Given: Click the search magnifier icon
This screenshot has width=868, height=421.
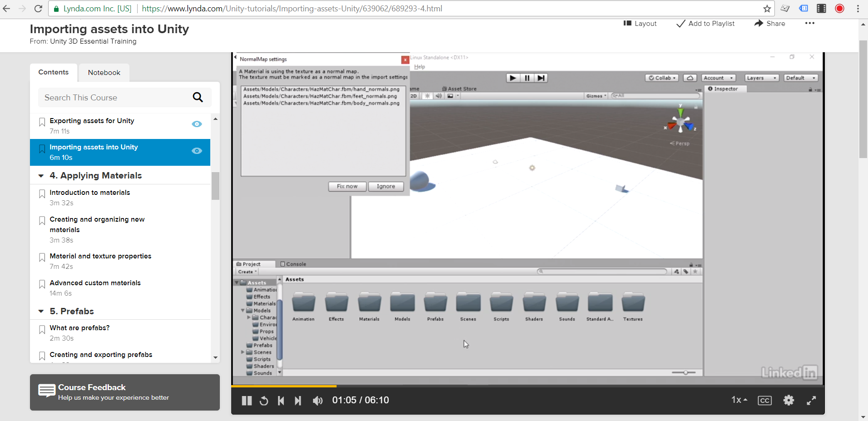Looking at the screenshot, I should [198, 97].
